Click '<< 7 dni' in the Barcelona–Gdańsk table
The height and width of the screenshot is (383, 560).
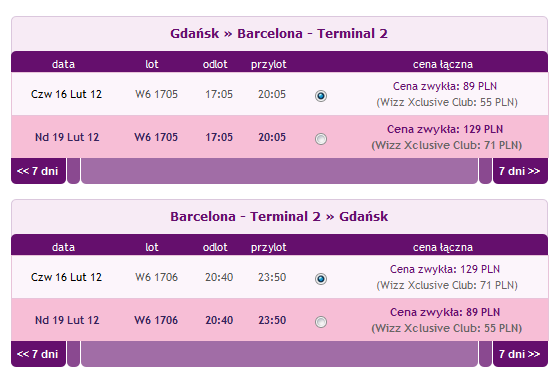[38, 354]
